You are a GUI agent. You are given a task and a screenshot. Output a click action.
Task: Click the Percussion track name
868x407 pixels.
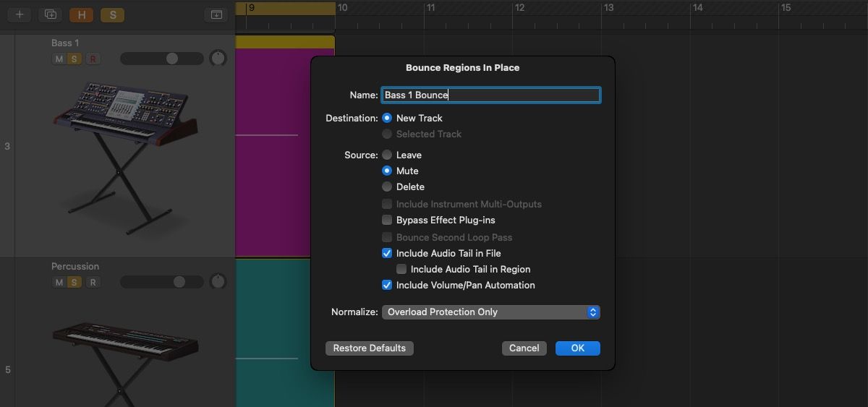[x=75, y=266]
